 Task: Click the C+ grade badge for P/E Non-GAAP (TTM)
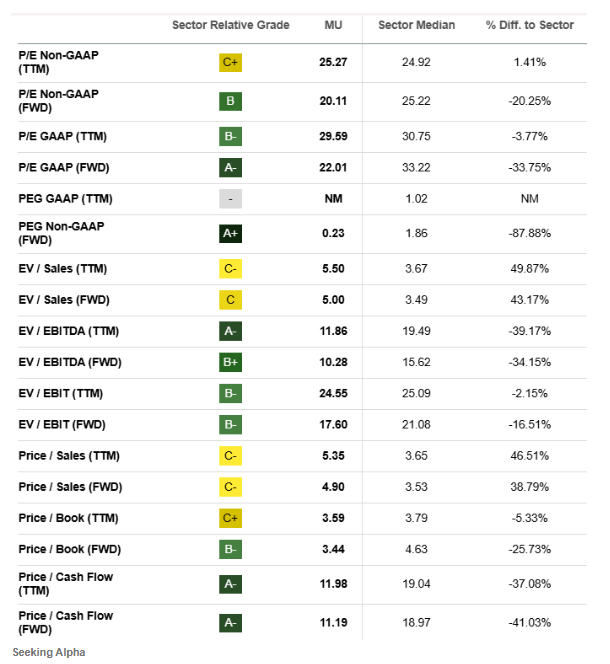coord(231,63)
